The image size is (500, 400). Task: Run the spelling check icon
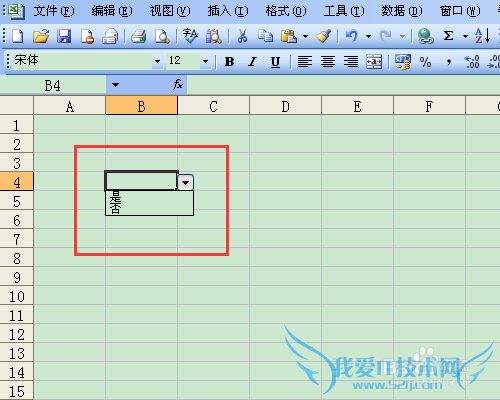click(x=190, y=36)
